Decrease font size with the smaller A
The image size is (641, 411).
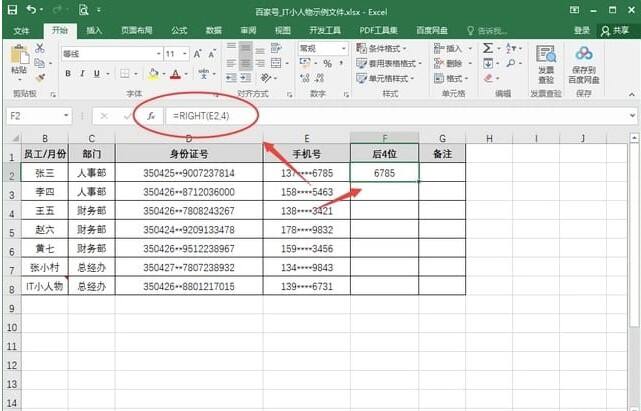pos(212,54)
